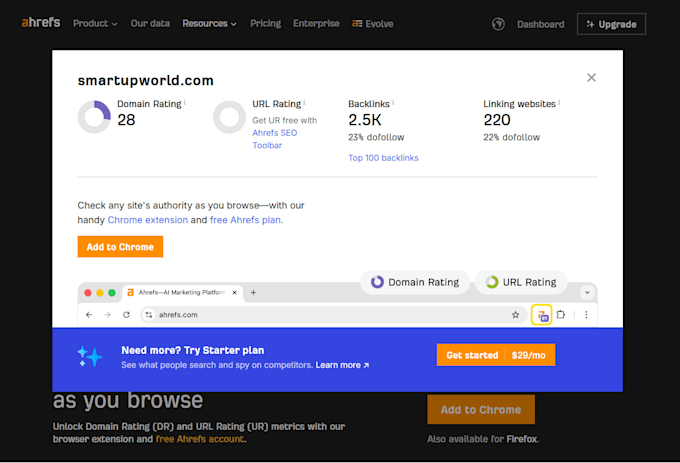Click the URL Rating pill label
Image resolution: width=680 pixels, height=463 pixels.
pyautogui.click(x=521, y=282)
